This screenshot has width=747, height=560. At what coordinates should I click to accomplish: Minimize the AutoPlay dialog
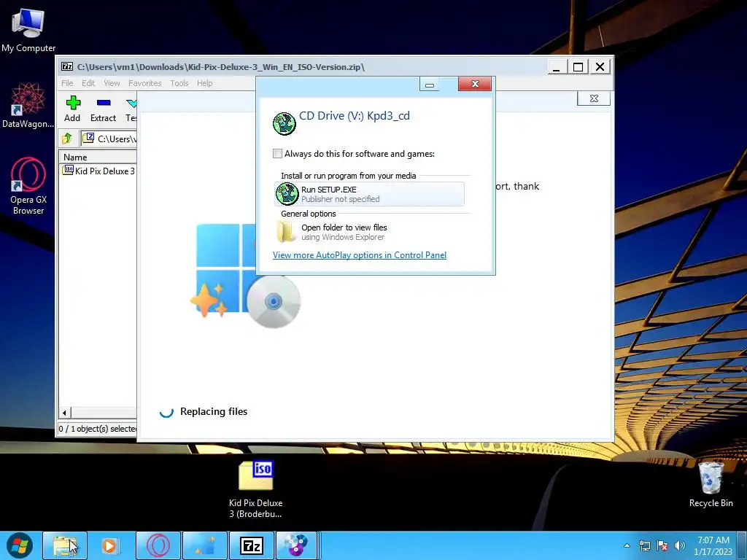429,85
